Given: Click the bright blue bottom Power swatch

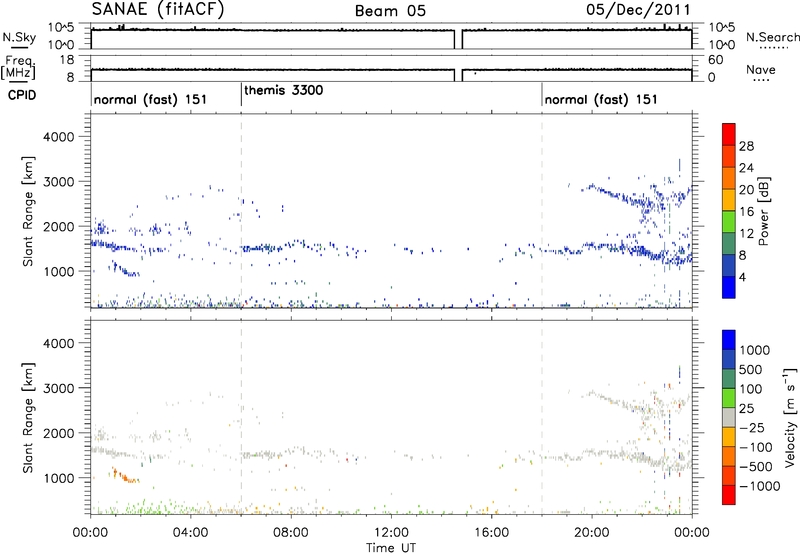Looking at the screenshot, I should [729, 287].
